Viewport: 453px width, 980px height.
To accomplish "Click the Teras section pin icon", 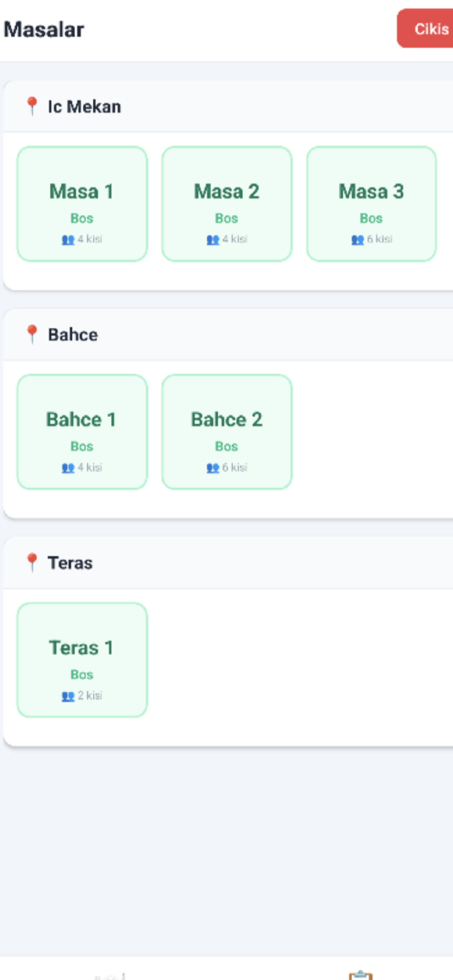I will tap(32, 562).
